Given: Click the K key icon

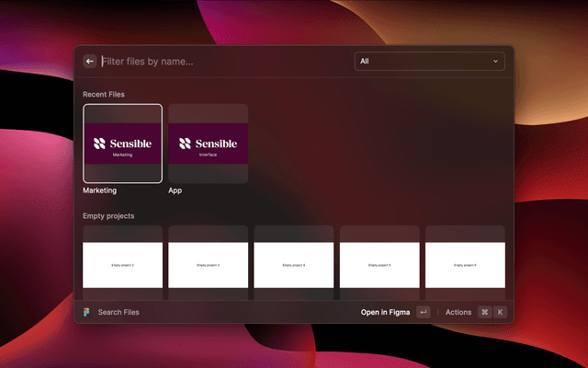Looking at the screenshot, I should (x=501, y=312).
